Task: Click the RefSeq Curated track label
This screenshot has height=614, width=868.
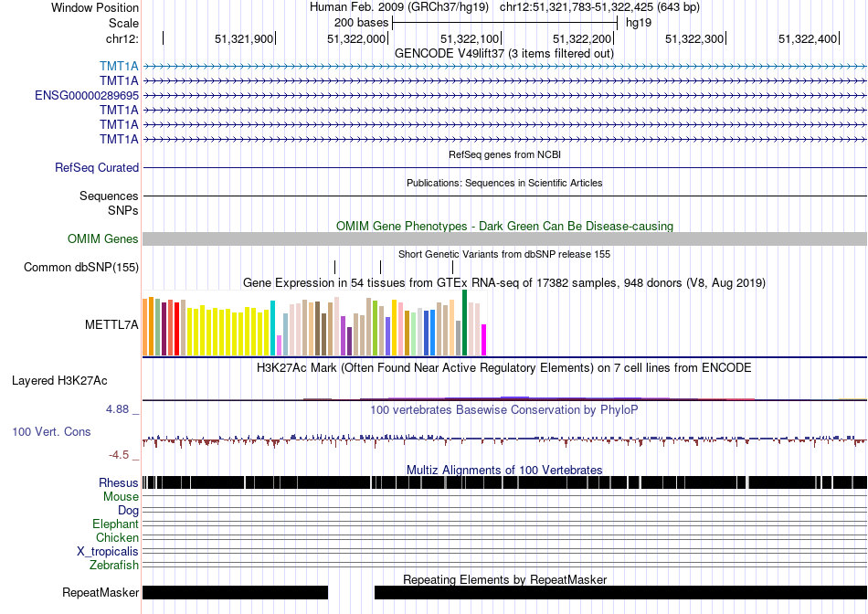Action: coord(96,168)
